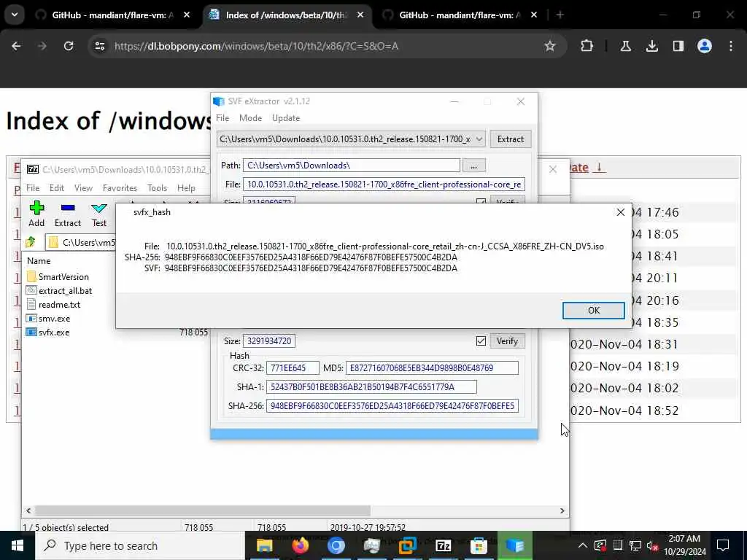Click the SHA-256 hash field in SVF eXtractor
The height and width of the screenshot is (560, 747).
[392, 406]
